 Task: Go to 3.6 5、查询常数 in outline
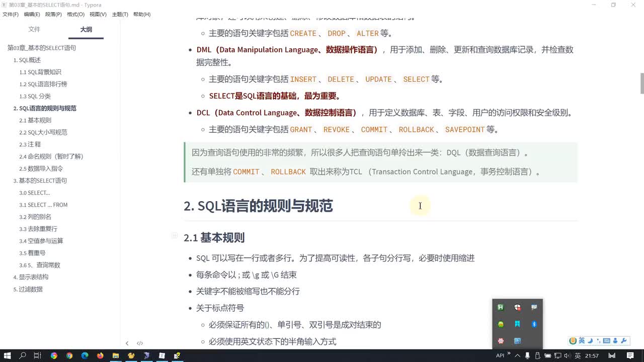(x=40, y=265)
